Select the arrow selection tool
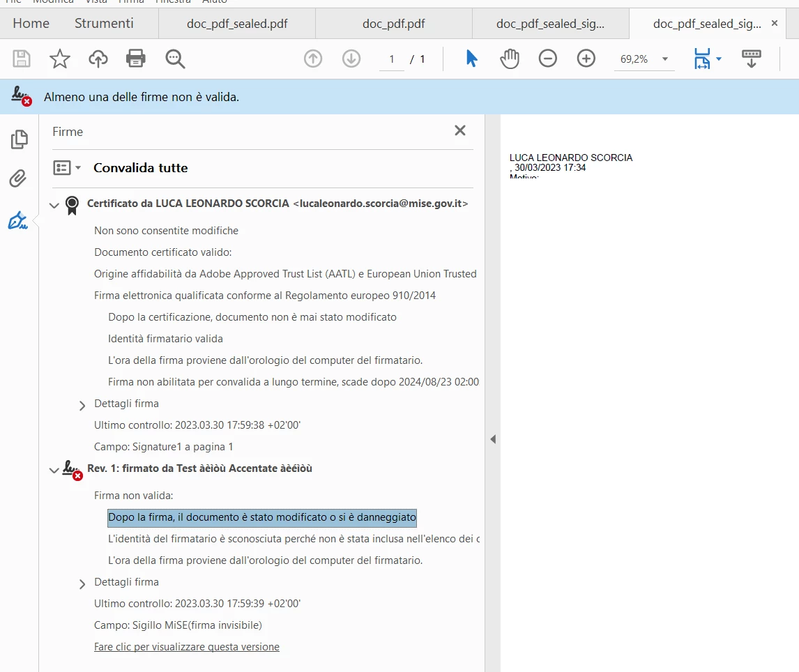799x672 pixels. click(472, 59)
